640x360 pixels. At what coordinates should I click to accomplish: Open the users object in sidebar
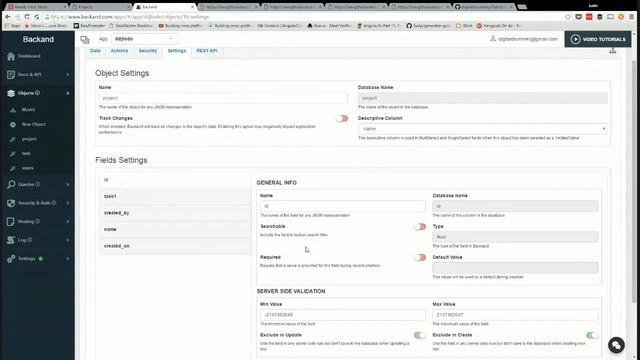coord(28,168)
